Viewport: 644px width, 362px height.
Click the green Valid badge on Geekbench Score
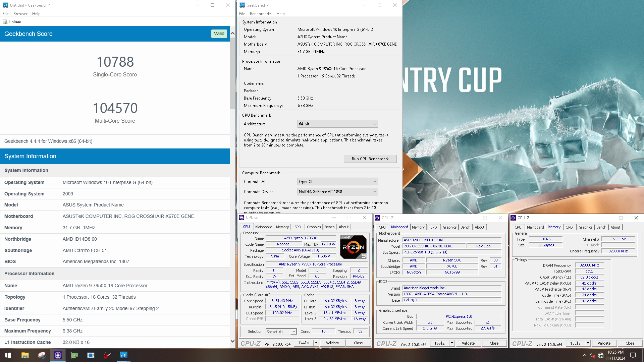click(219, 34)
